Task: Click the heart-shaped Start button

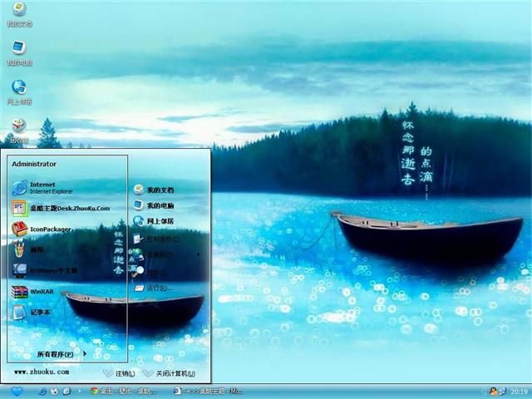Action: click(17, 392)
